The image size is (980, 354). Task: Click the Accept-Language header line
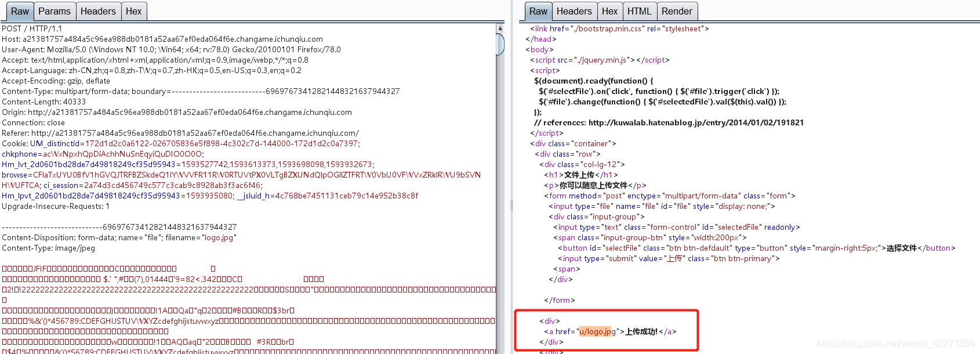pos(151,70)
